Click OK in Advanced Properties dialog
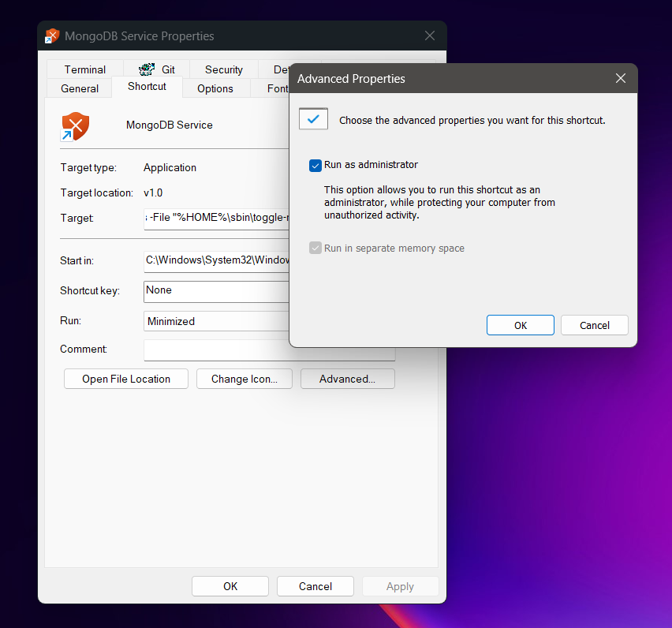 [521, 325]
